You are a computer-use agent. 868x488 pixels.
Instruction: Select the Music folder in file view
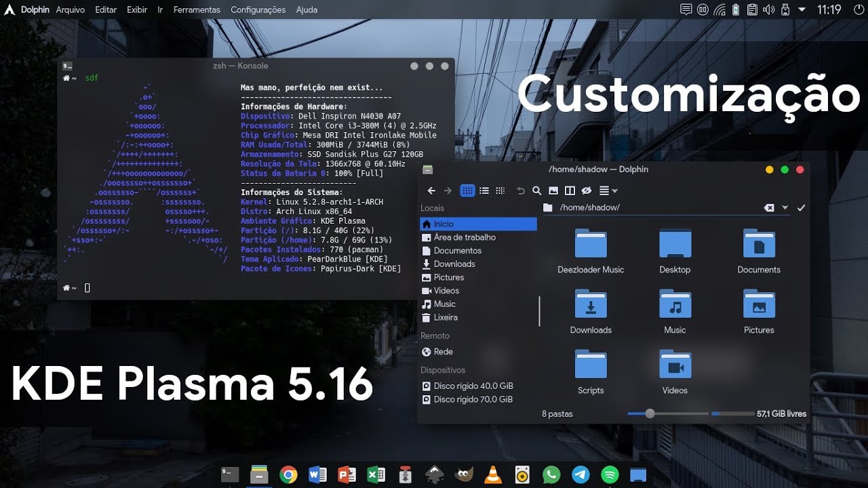[x=675, y=311]
